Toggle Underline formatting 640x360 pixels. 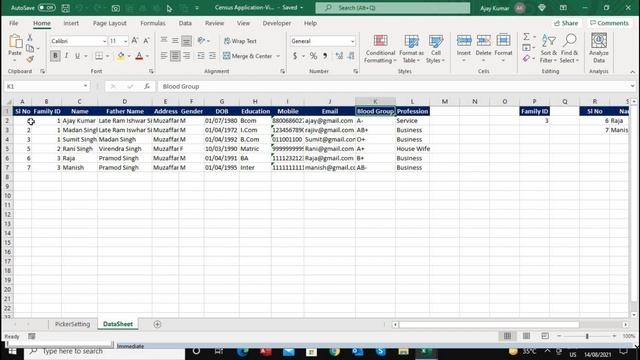click(x=77, y=56)
